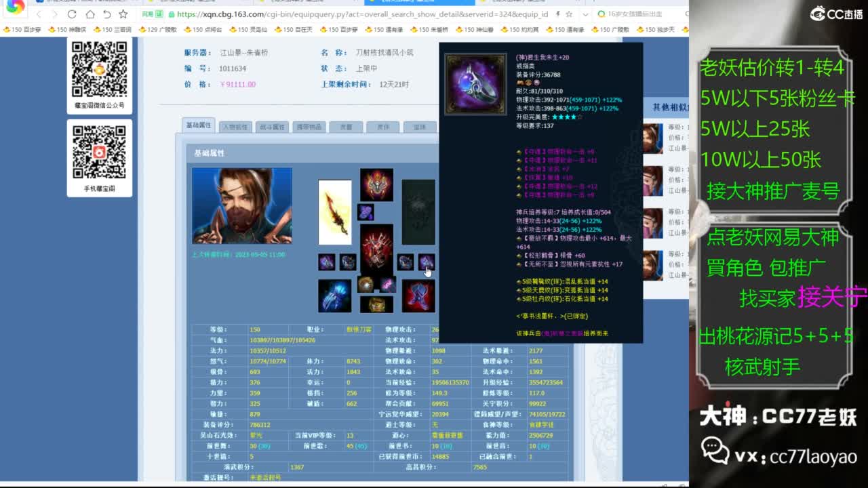The height and width of the screenshot is (488, 868).
Task: Open the '150 三苦词' bookmark
Action: tap(113, 30)
